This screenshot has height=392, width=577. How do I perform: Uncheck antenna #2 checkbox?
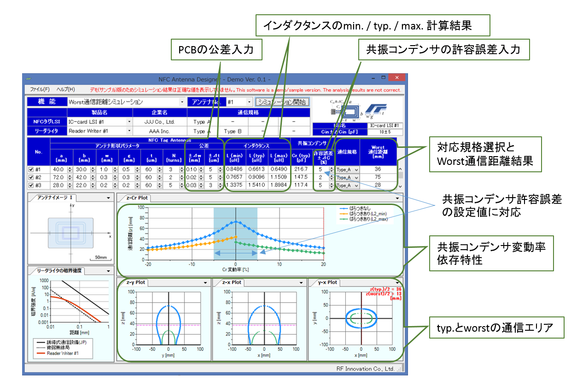31,177
